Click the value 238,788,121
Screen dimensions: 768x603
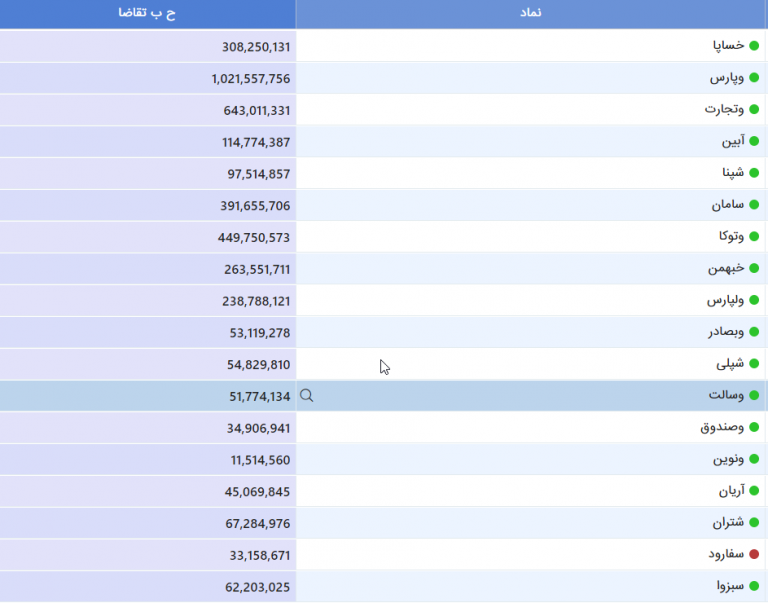(x=256, y=301)
